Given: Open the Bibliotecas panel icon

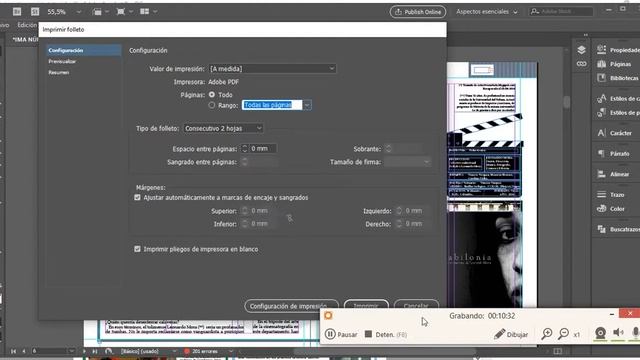Looking at the screenshot, I should (601, 78).
